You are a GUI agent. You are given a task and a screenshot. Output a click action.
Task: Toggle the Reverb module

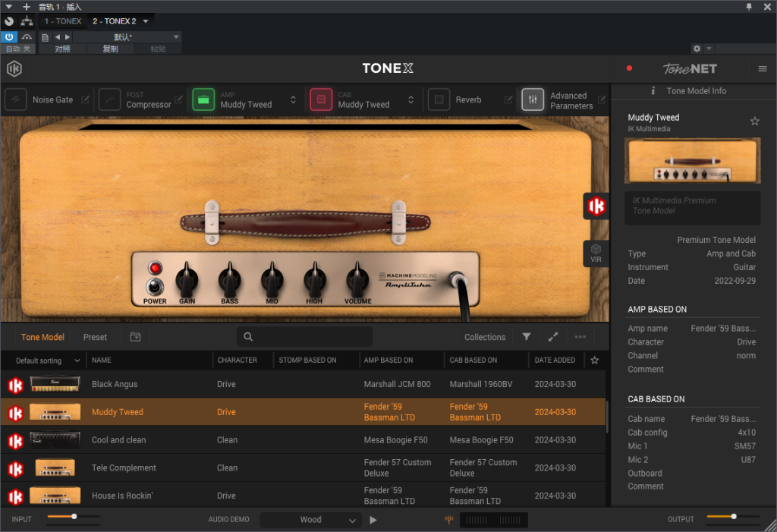tap(439, 99)
